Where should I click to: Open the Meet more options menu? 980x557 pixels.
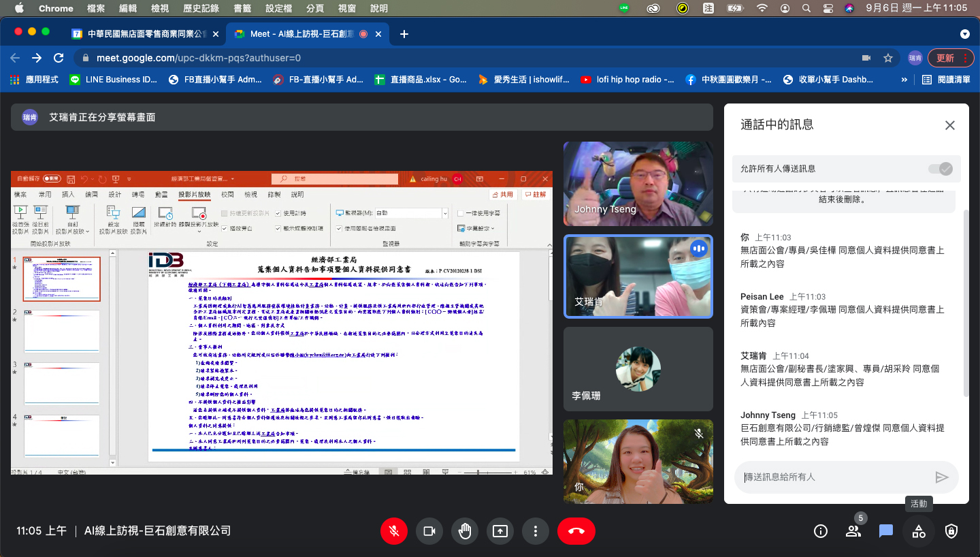click(x=536, y=531)
